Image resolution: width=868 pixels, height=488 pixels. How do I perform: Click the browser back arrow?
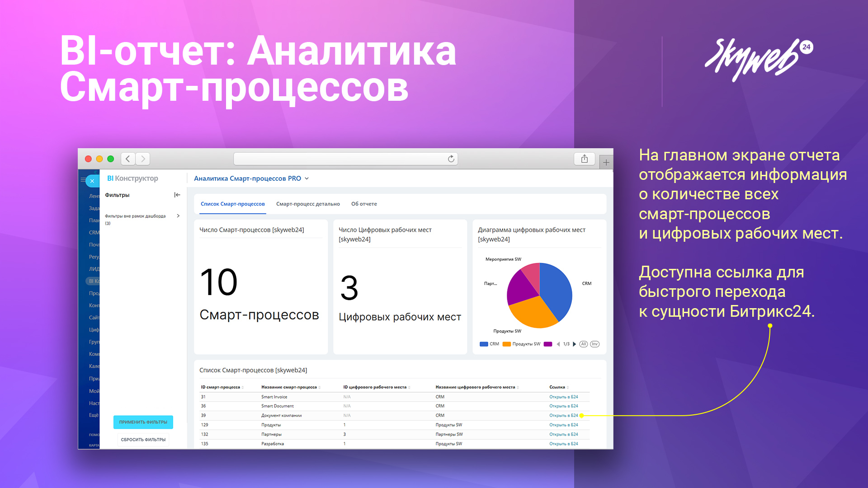128,159
